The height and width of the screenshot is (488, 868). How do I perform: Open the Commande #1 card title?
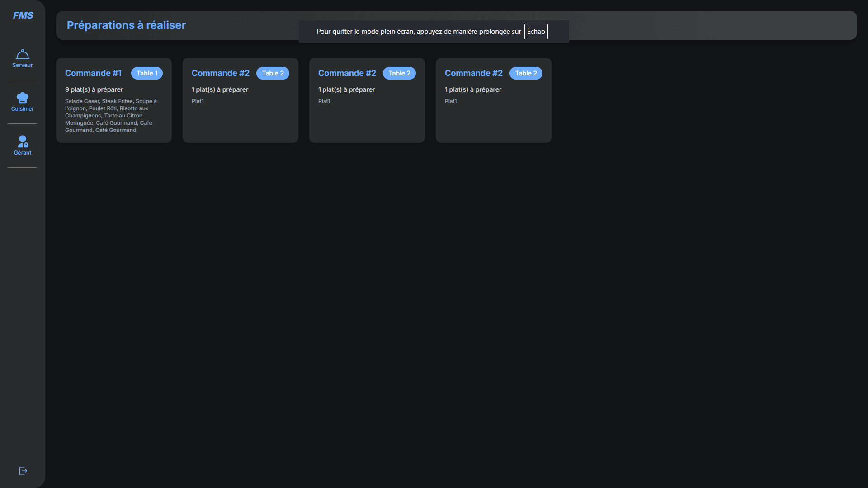pyautogui.click(x=93, y=73)
